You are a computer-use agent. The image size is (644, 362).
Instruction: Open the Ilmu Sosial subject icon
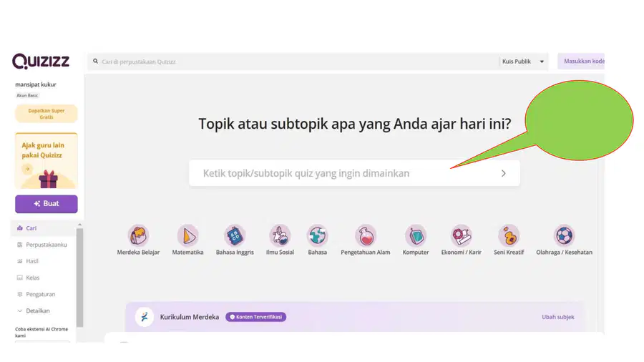click(280, 235)
